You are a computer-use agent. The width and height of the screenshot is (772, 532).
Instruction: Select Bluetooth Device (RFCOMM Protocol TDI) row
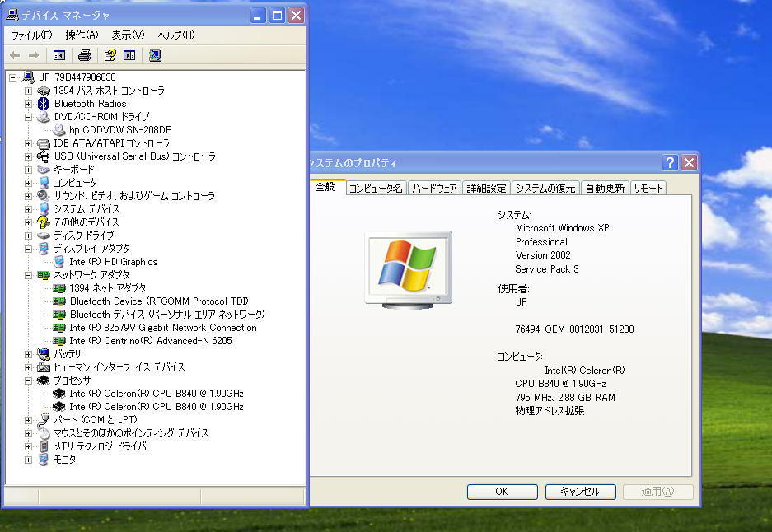tap(159, 301)
